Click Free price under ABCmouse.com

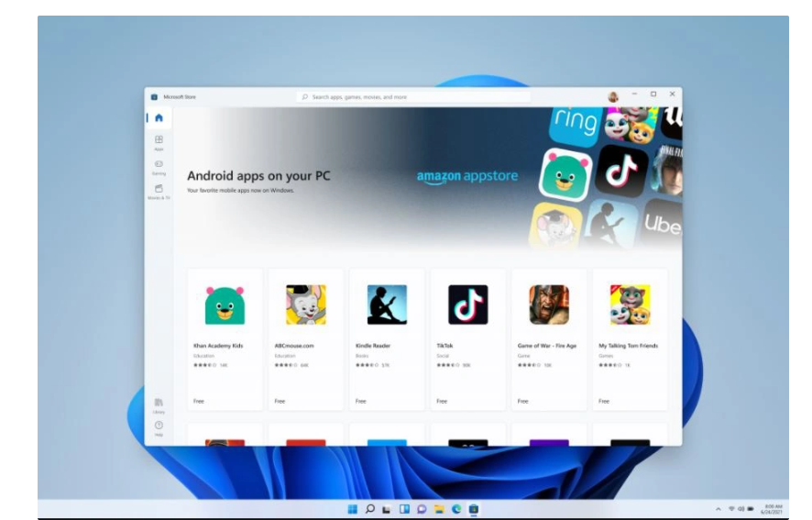point(280,402)
